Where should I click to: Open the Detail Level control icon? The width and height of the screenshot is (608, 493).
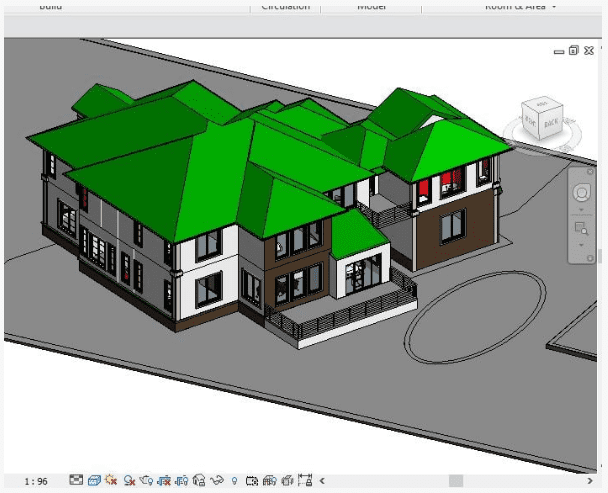click(76, 481)
